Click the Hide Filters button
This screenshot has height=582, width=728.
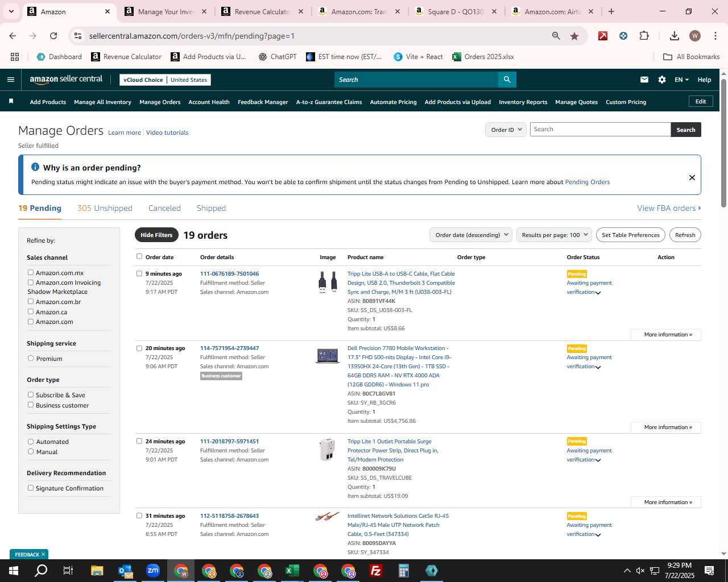pos(156,235)
